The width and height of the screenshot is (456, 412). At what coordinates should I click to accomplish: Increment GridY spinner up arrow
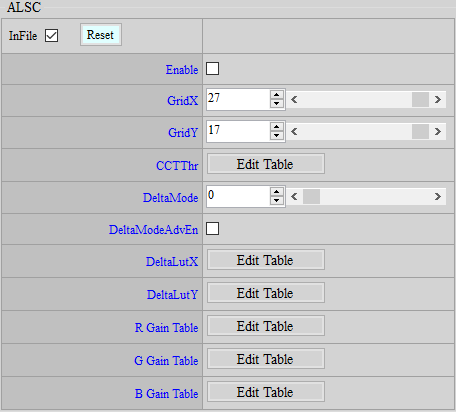coord(276,127)
